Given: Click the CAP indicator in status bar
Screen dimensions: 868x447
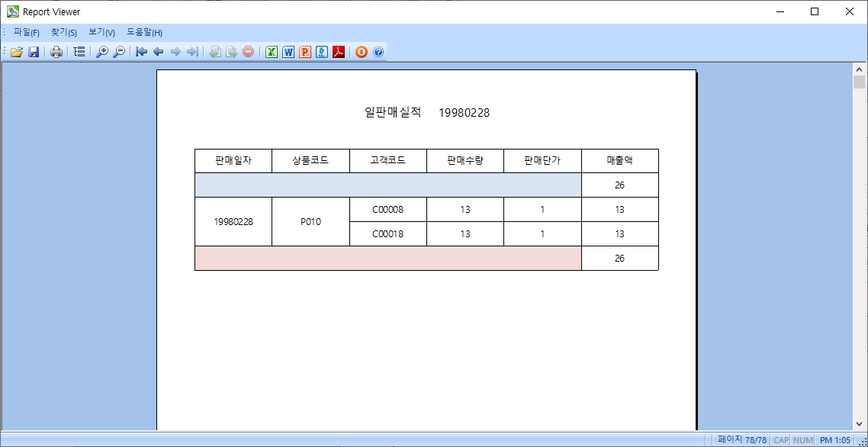Looking at the screenshot, I should pyautogui.click(x=781, y=440).
